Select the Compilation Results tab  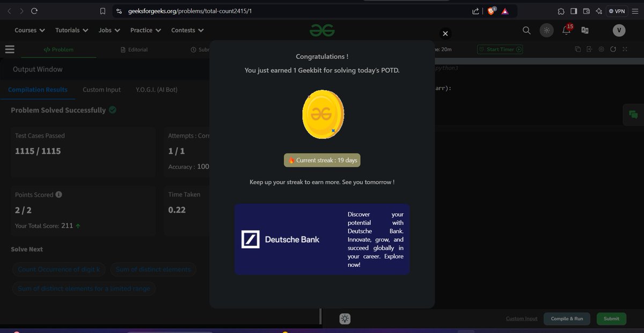click(x=38, y=90)
